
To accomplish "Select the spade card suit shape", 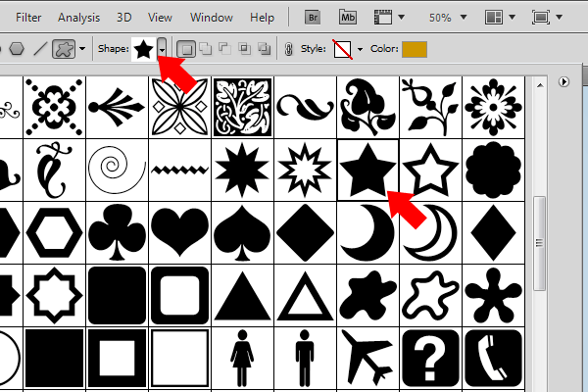I will (x=242, y=232).
